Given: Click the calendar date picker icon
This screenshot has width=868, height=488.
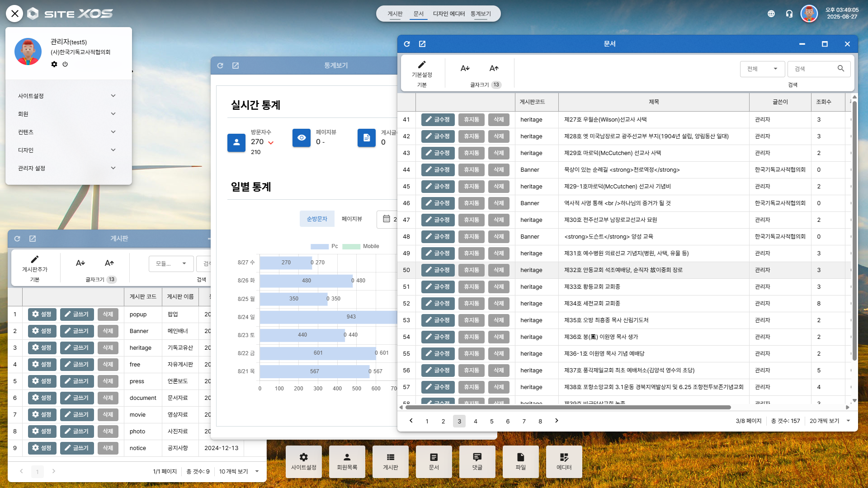Looking at the screenshot, I should coord(387,219).
